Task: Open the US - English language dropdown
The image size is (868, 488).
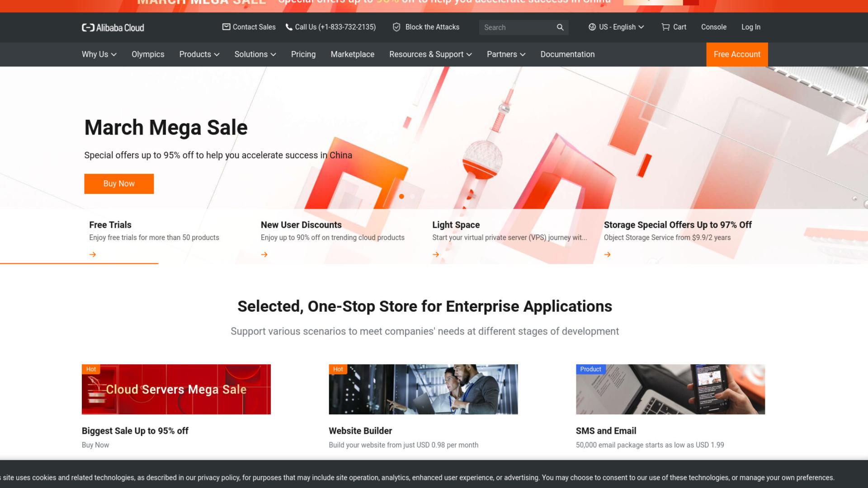Action: tap(616, 27)
